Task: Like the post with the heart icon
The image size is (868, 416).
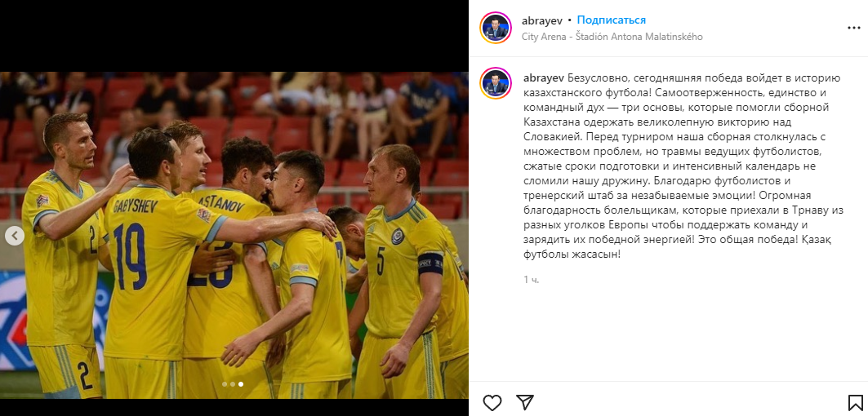Action: point(492,401)
